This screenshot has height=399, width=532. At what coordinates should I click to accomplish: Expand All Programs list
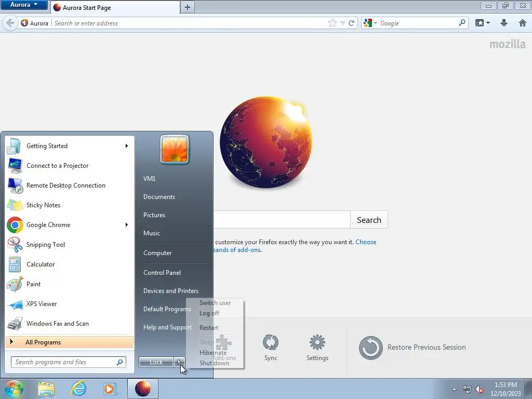70,342
